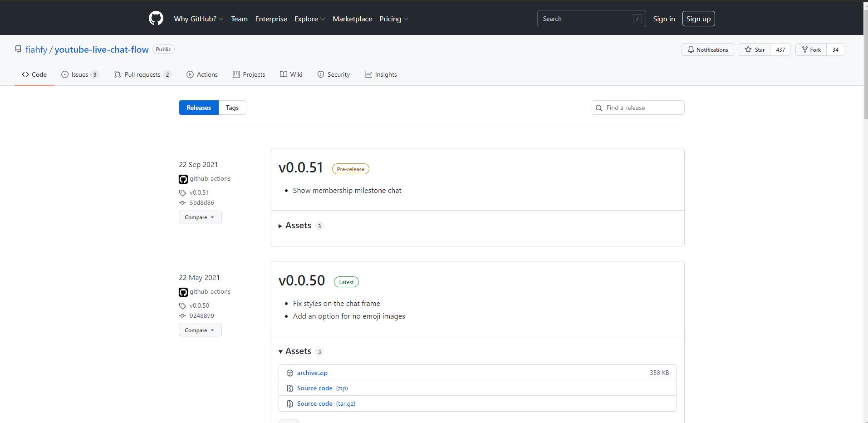Screen dimensions: 868x423
Task: Open the stargazers count 437
Action: pyautogui.click(x=780, y=49)
